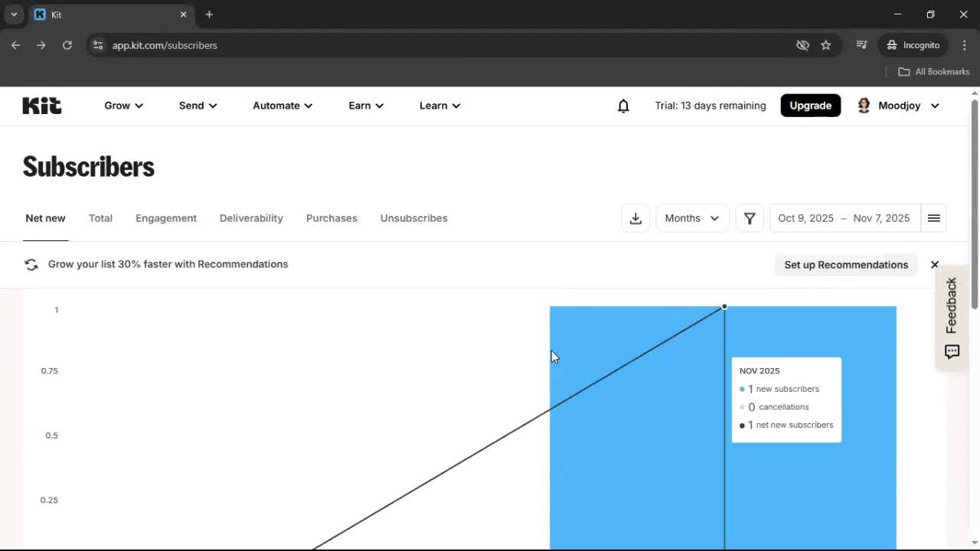
Task: Expand the Moodjoy account dropdown
Action: coord(935,106)
